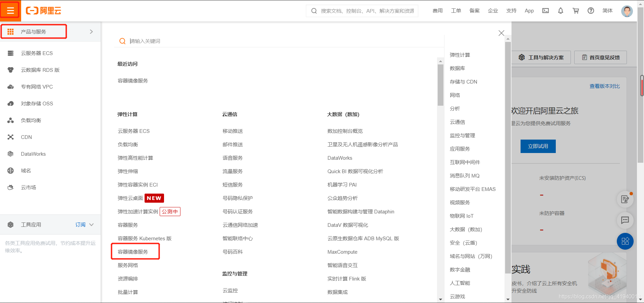Open the help question mark icon
Screen dimensions: 644x303
tap(591, 11)
